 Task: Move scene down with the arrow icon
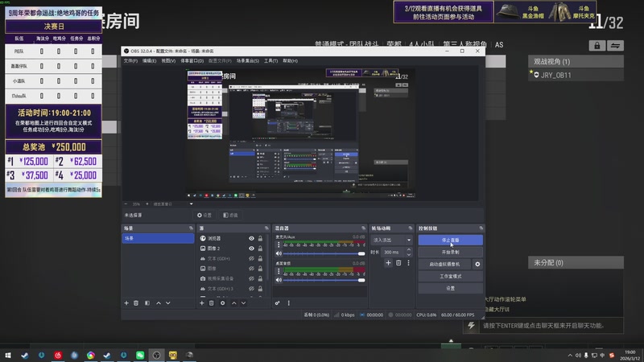[x=168, y=303]
